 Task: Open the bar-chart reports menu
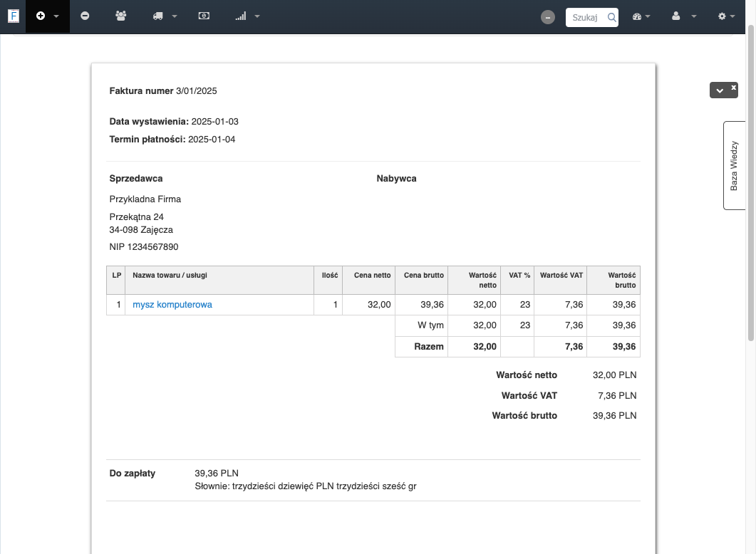(x=247, y=16)
